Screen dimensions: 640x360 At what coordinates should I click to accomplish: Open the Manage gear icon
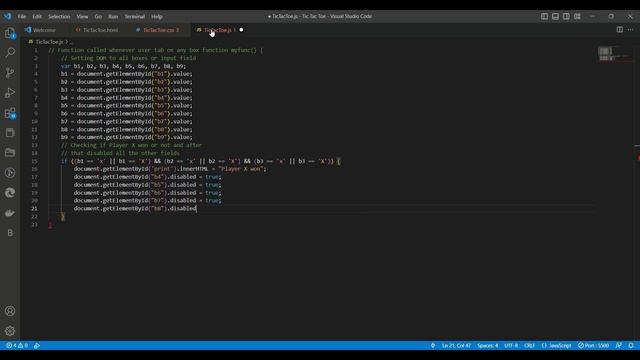(10, 331)
